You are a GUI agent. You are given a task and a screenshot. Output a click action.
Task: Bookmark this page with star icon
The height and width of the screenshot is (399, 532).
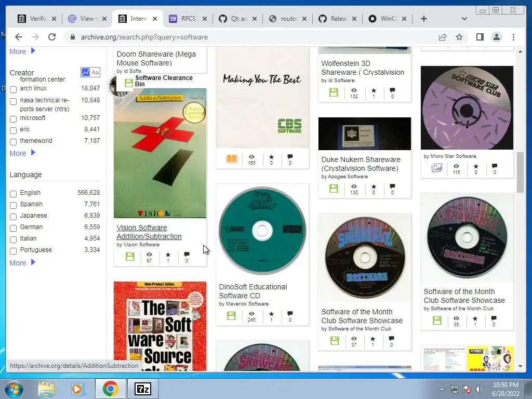tap(459, 37)
